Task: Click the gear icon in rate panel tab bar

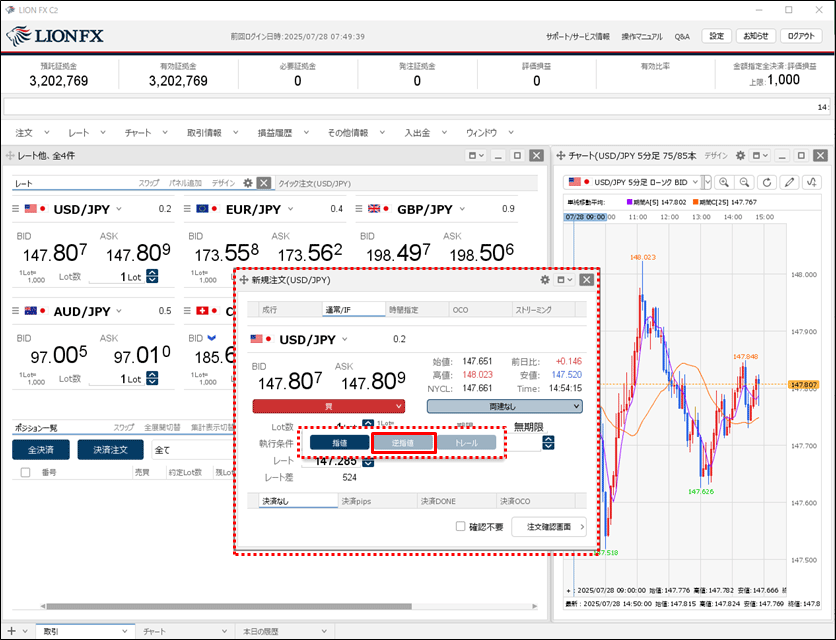Action: pyautogui.click(x=248, y=183)
